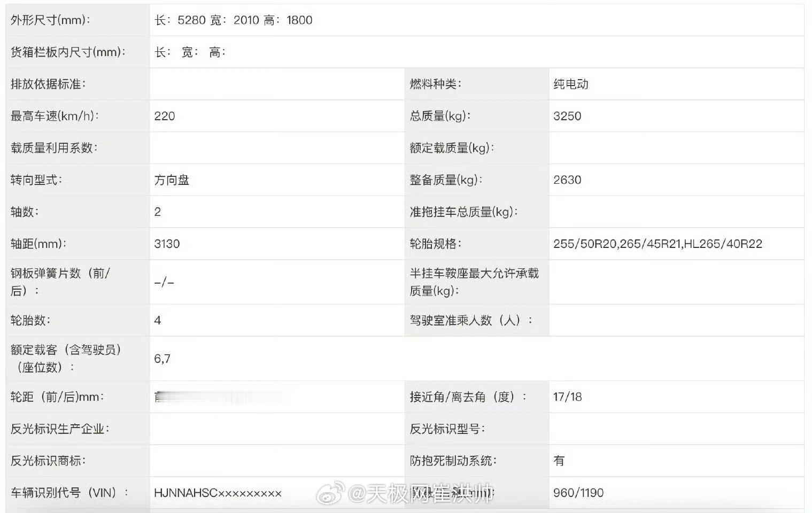Screen dimensions: 812x513
Task: Click the blurred track width value
Action: 222,397
